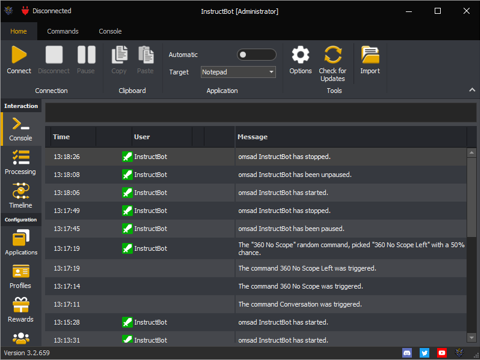Open the Discord link in status bar

407,353
